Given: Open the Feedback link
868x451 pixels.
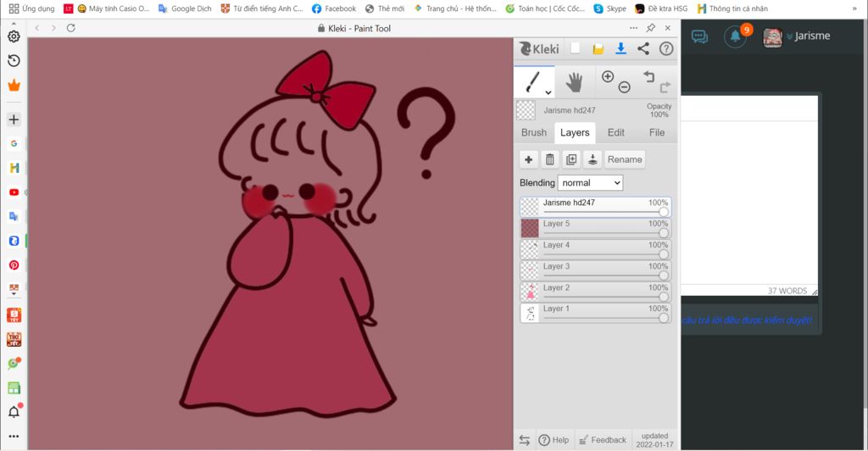Looking at the screenshot, I should pos(603,440).
